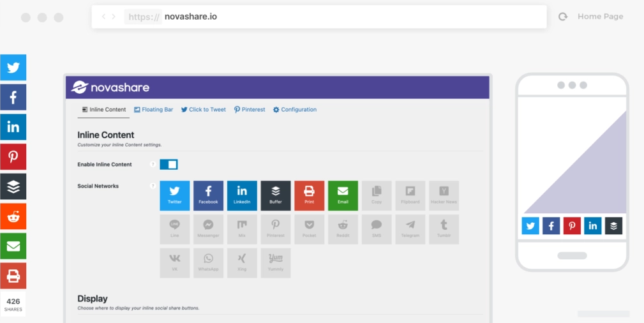Select the Print social network tile

(x=310, y=195)
